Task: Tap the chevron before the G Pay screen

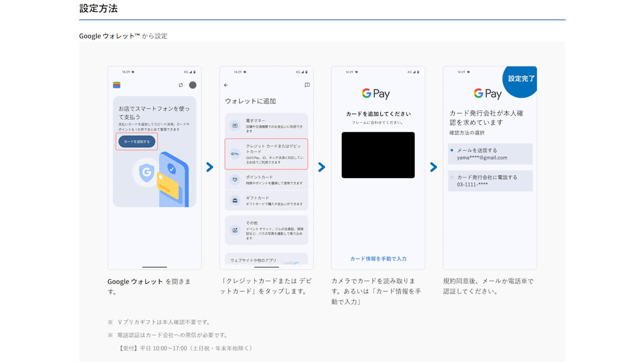Action: pyautogui.click(x=322, y=167)
